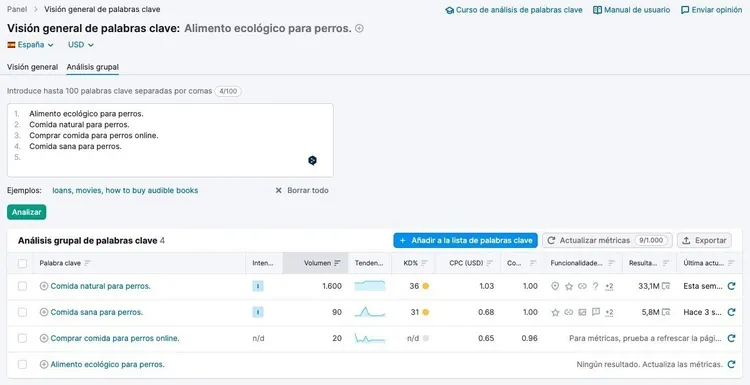This screenshot has width=750, height=385.
Task: Switch to the Visión general tab
Action: (x=33, y=67)
